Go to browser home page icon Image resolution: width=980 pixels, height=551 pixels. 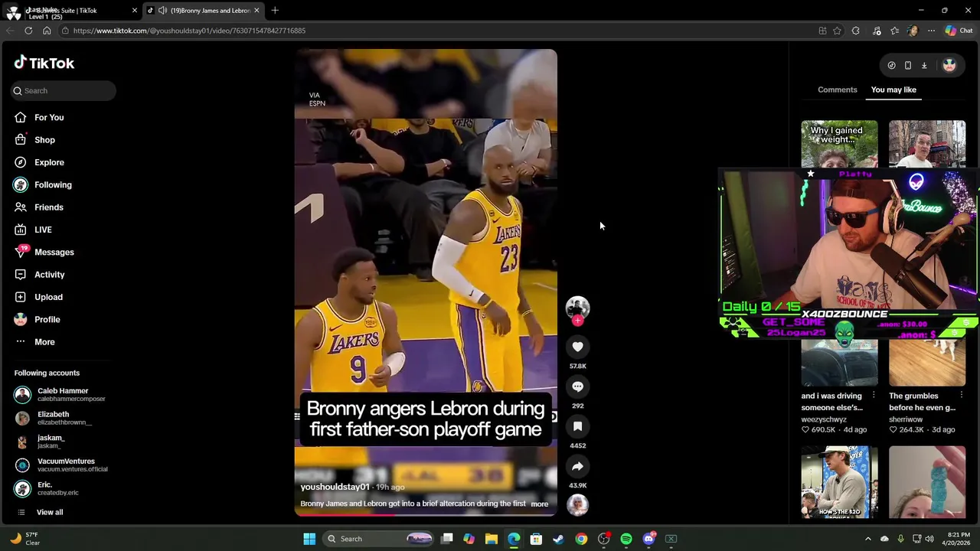pyautogui.click(x=47, y=31)
